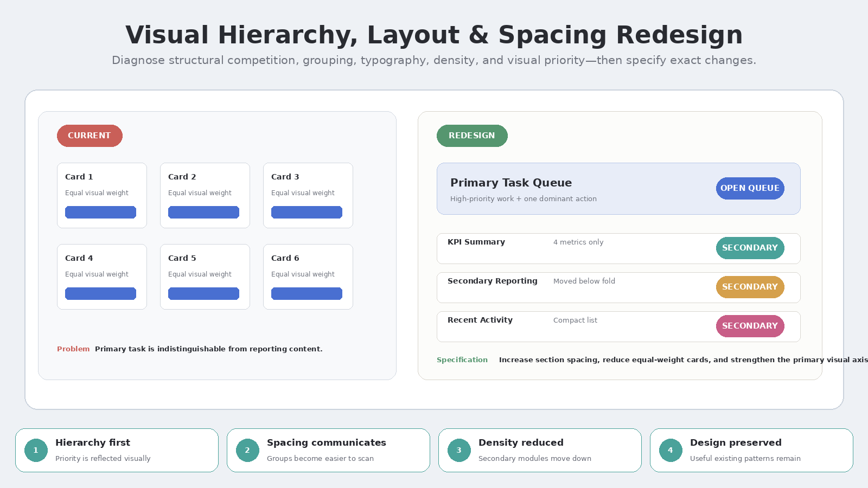Viewport: 868px width, 488px height.
Task: Click the Card 4 title
Action: (79, 258)
